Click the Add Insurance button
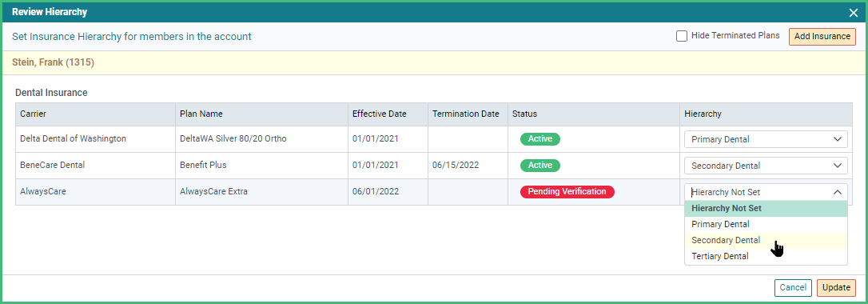This screenshot has height=304, width=868. (x=822, y=36)
